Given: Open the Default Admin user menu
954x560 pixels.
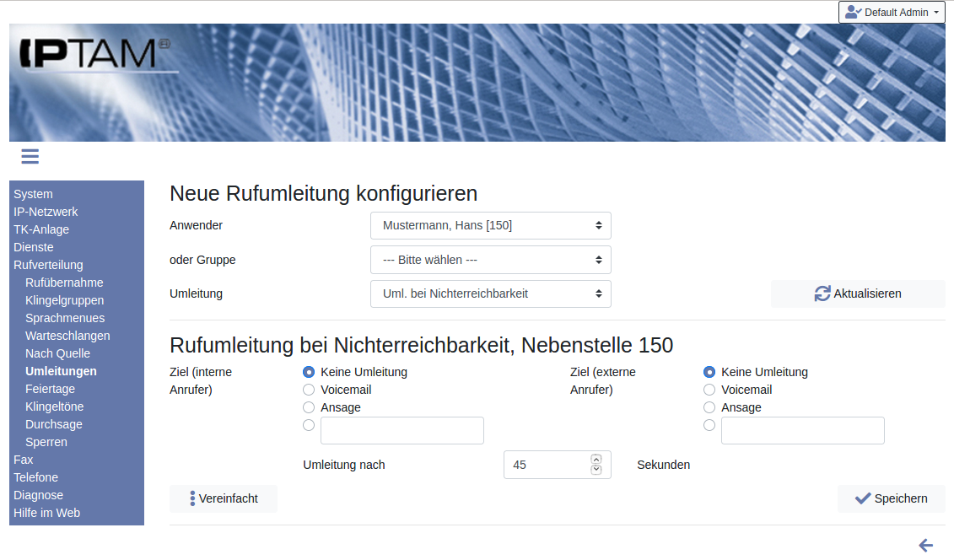Looking at the screenshot, I should [891, 13].
